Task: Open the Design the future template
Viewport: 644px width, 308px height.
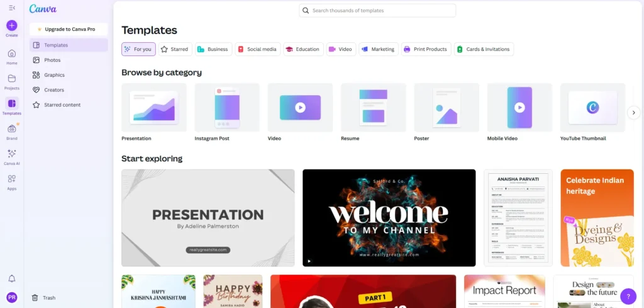Action: tap(594, 291)
